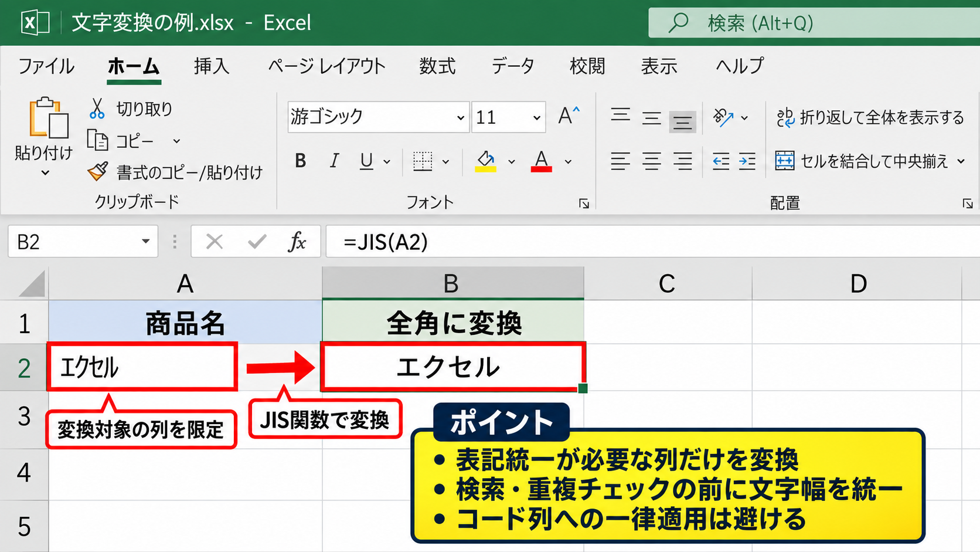Click the Excel app logo icon
Image resolution: width=980 pixels, height=552 pixels.
point(35,23)
